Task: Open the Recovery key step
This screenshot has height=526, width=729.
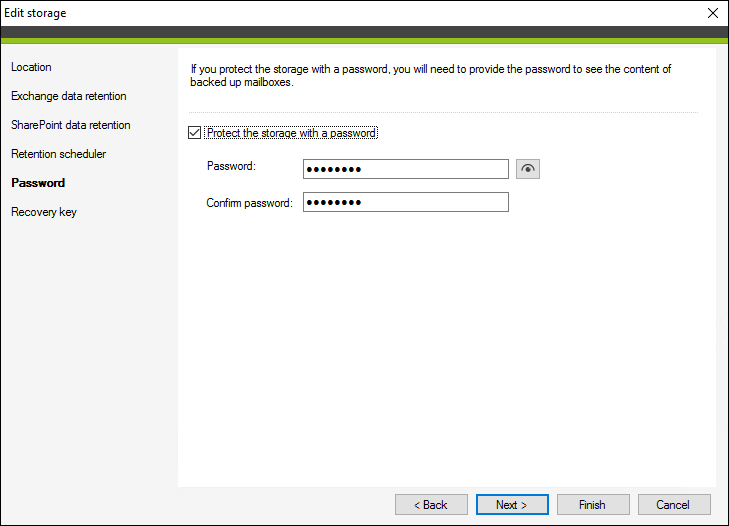Action: 44,212
